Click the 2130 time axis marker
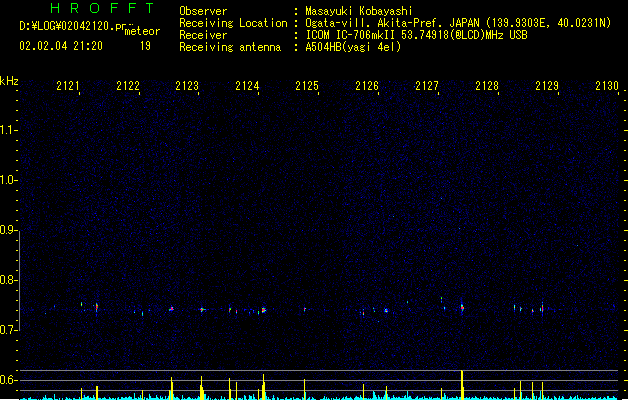 coord(607,86)
